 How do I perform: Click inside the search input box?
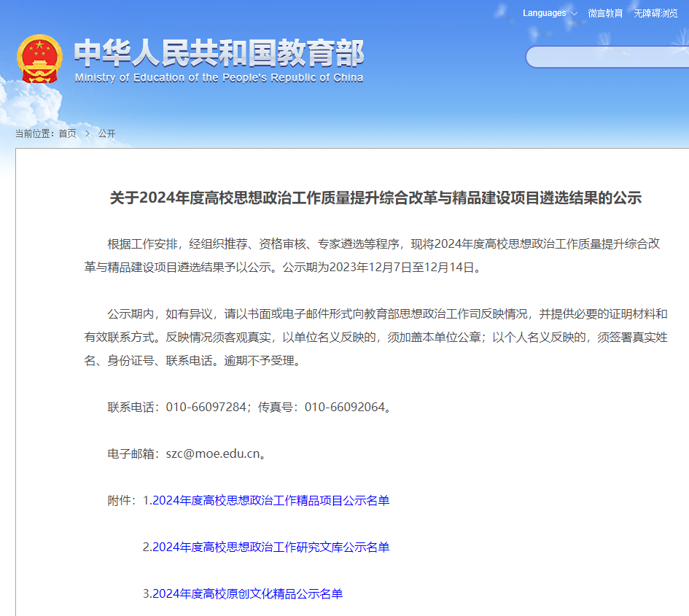(x=609, y=58)
